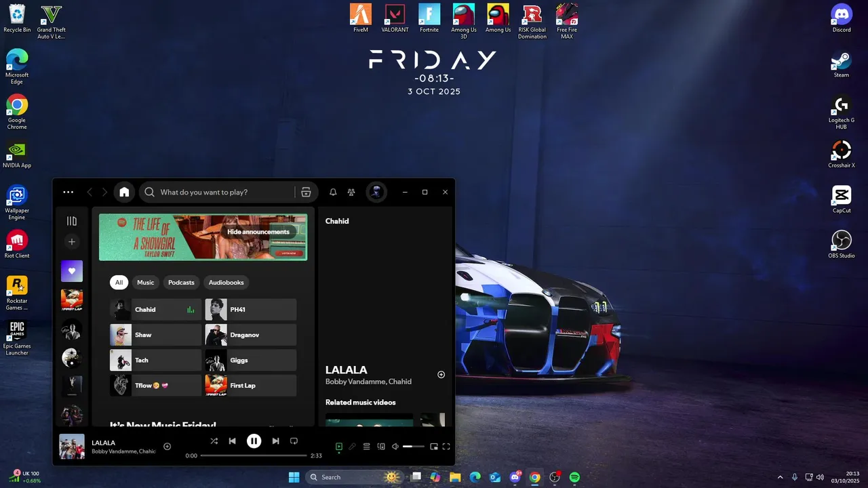Image resolution: width=868 pixels, height=488 pixels.
Task: Hide announcements banner
Action: [258, 232]
